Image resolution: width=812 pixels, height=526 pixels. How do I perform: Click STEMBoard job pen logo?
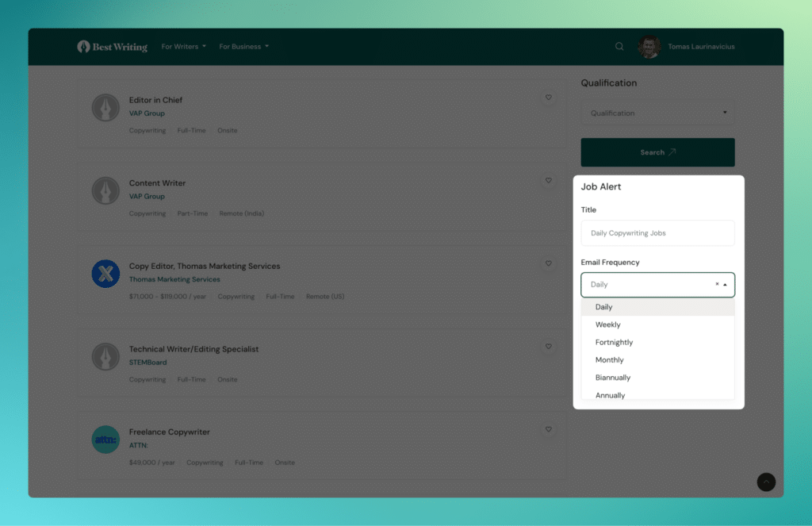105,356
